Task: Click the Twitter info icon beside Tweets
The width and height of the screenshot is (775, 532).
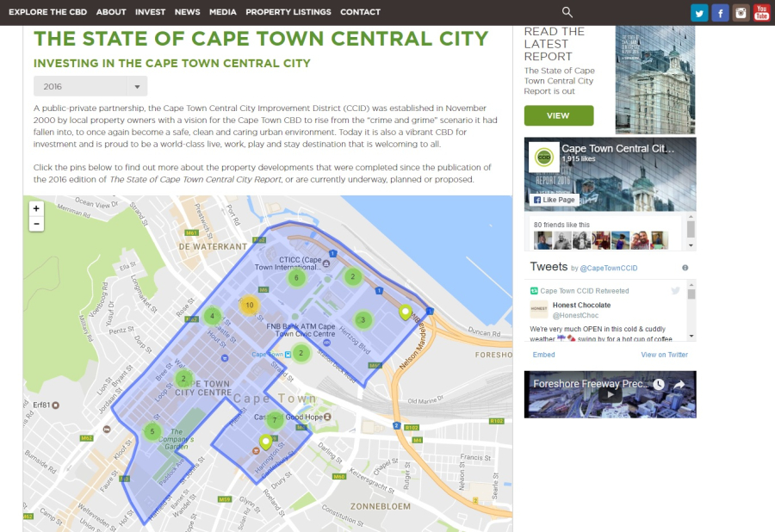Action: (x=685, y=268)
